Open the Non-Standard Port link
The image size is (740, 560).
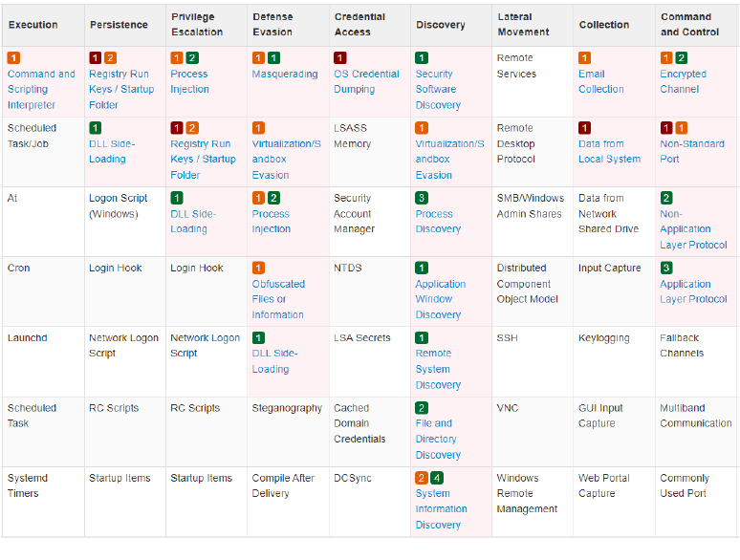pos(692,151)
